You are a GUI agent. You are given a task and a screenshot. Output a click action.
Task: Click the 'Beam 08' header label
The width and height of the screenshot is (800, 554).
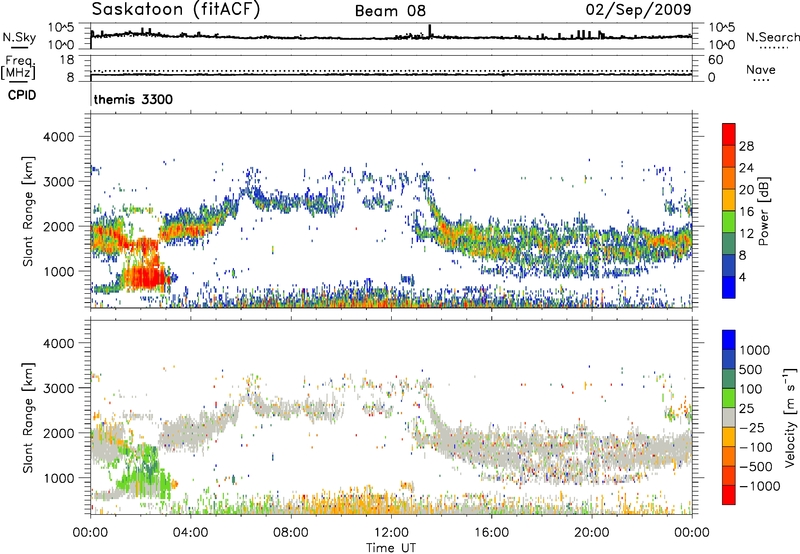click(390, 11)
